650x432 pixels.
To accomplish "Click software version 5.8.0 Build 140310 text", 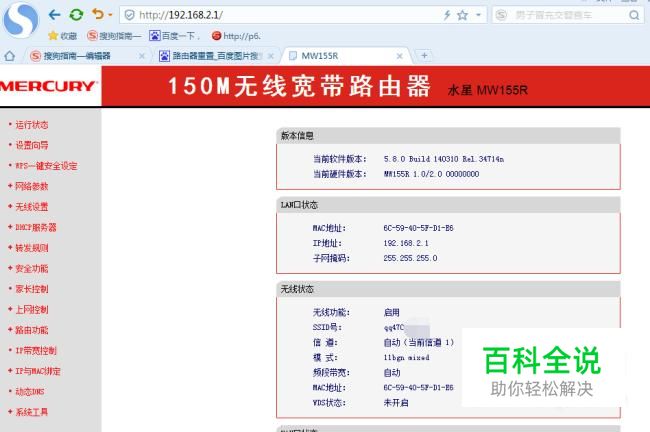I will coord(444,159).
